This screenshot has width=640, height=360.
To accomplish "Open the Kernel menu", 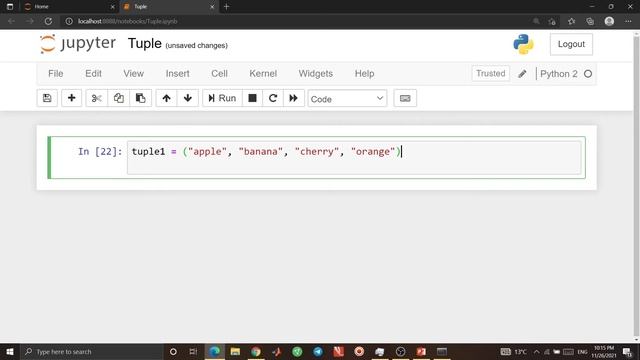I will 263,74.
